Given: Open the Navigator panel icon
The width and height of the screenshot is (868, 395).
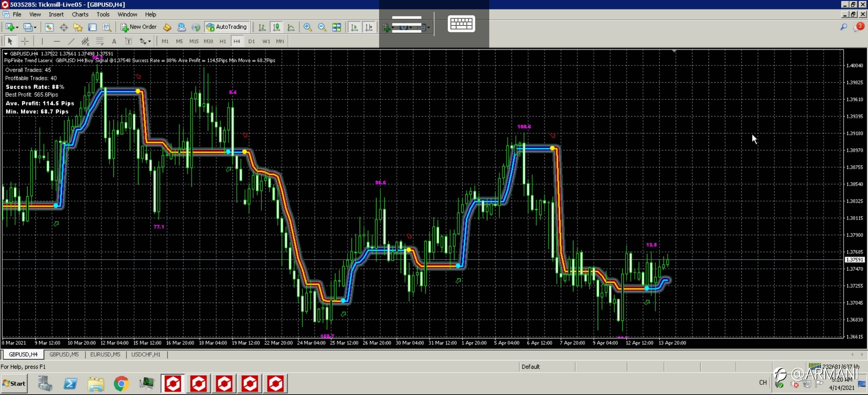Looking at the screenshot, I should click(x=78, y=27).
